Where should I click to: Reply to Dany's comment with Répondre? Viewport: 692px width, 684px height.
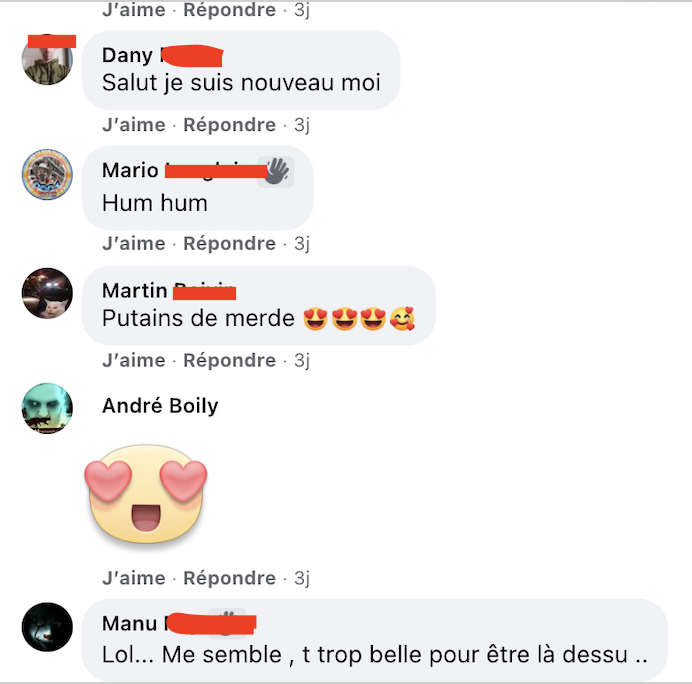pos(229,125)
